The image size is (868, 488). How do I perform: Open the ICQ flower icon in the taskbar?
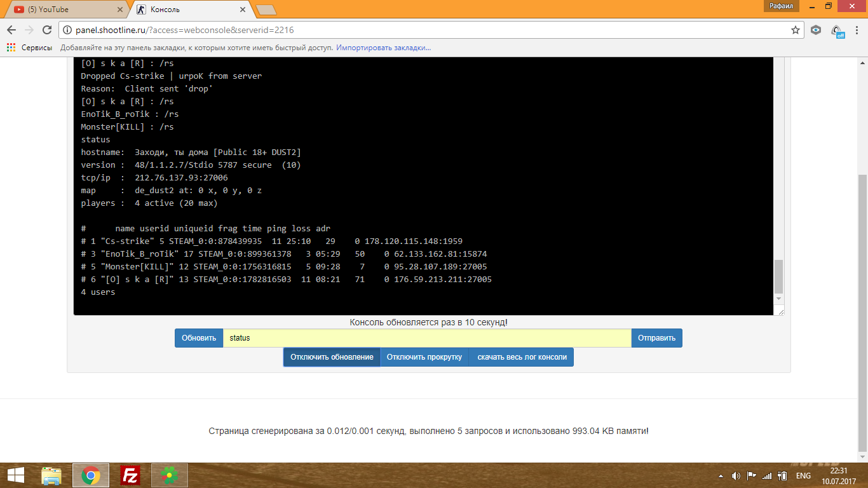point(170,475)
